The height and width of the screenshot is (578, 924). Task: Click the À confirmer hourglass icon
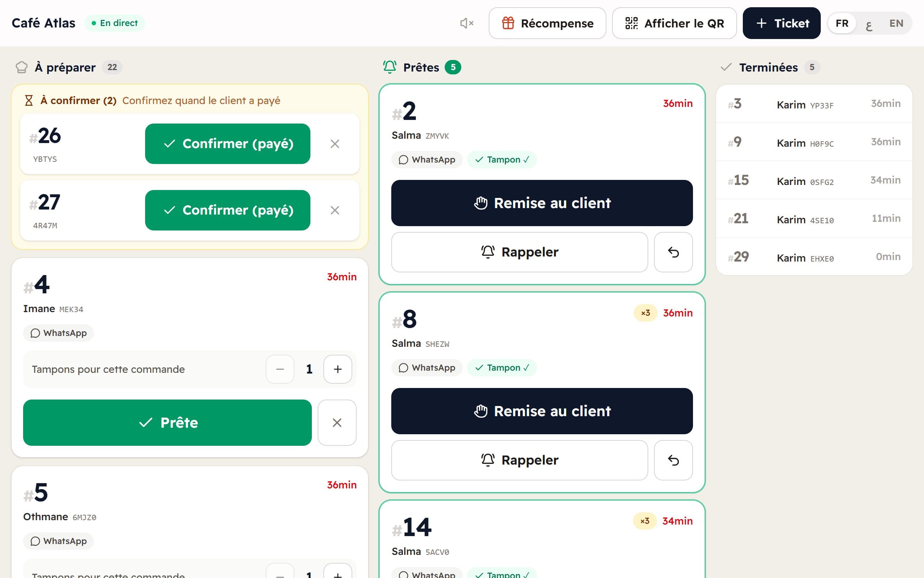click(29, 100)
